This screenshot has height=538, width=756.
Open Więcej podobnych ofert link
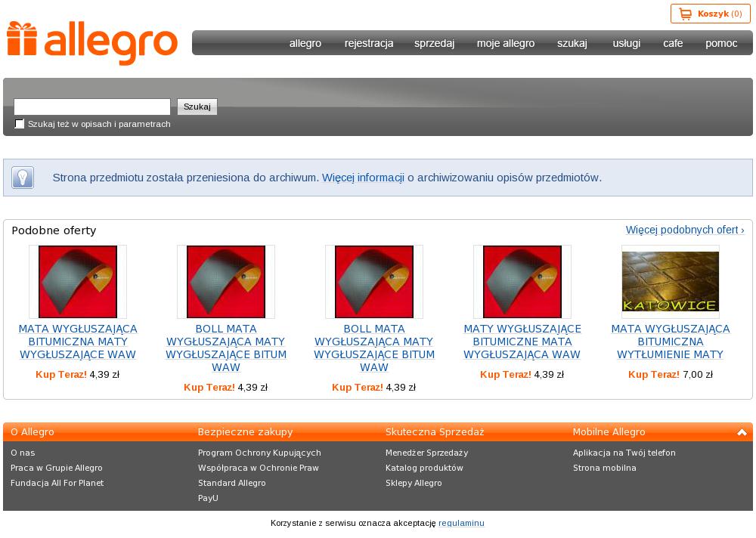coord(685,230)
